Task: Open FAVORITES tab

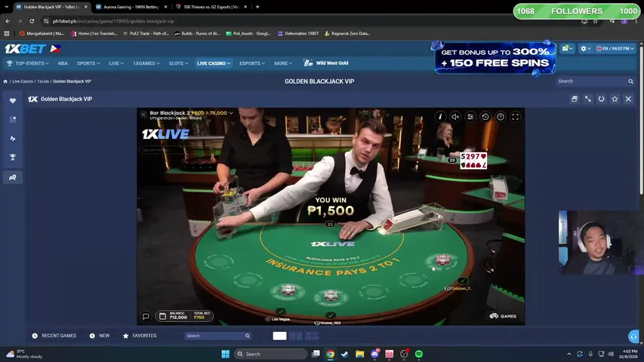Action: coord(140,336)
